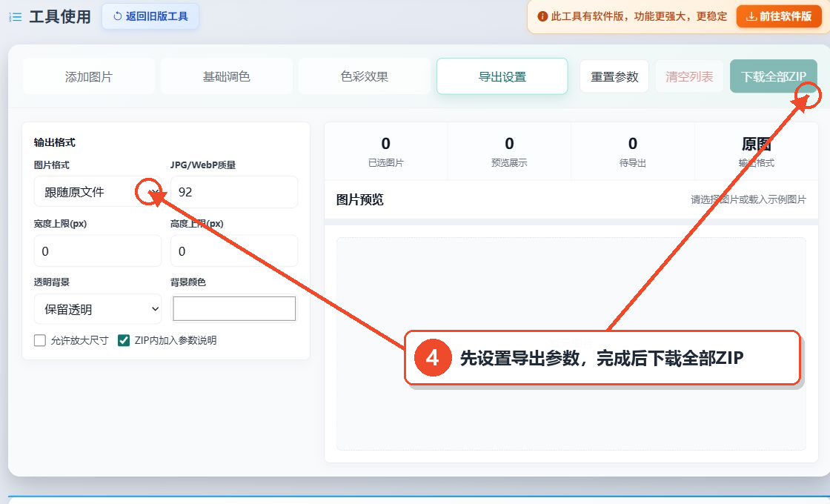Open the 色彩效果 tab

click(364, 76)
